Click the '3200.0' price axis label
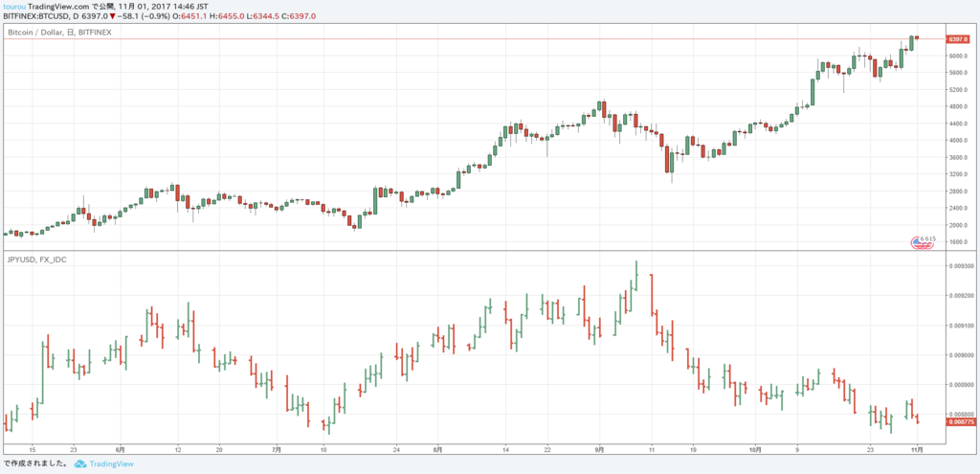Screen dimensions: 980x474 click(x=959, y=174)
